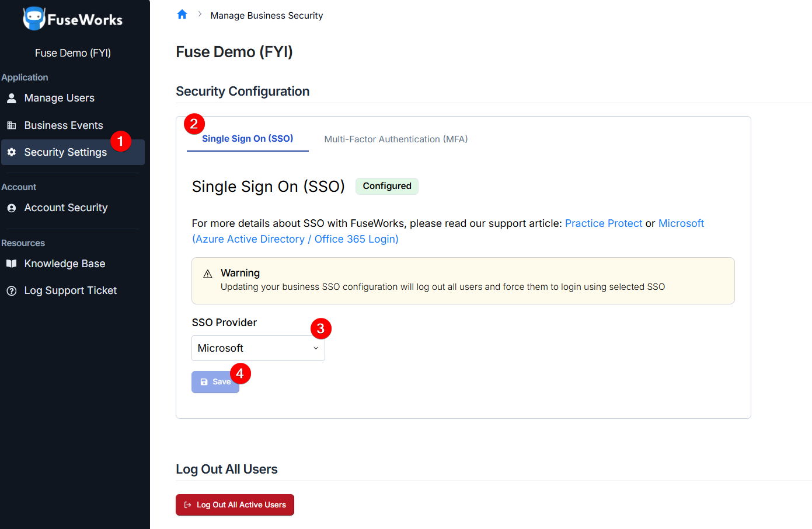The width and height of the screenshot is (812, 529).
Task: Click the Save button
Action: tap(215, 382)
